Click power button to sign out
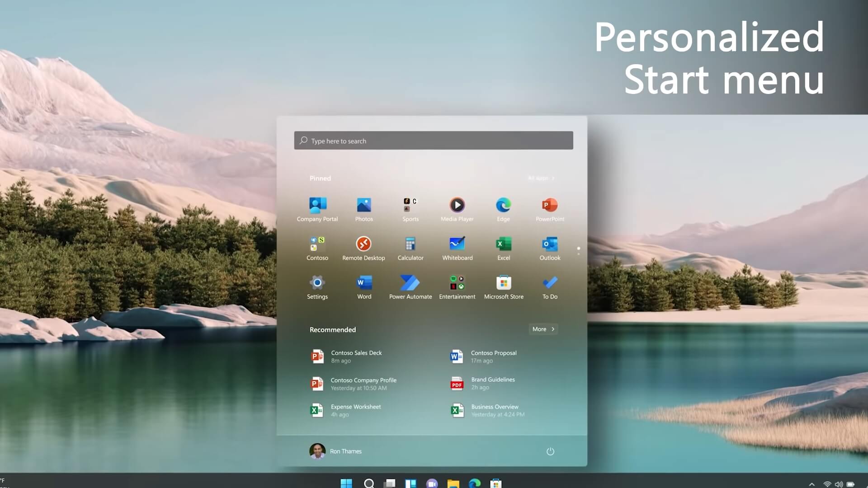Image resolution: width=868 pixels, height=488 pixels. point(550,451)
